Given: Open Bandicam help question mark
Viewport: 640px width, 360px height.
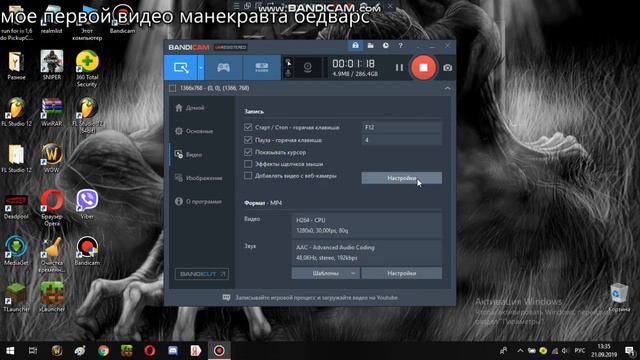Looking at the screenshot, I should coord(400,46).
